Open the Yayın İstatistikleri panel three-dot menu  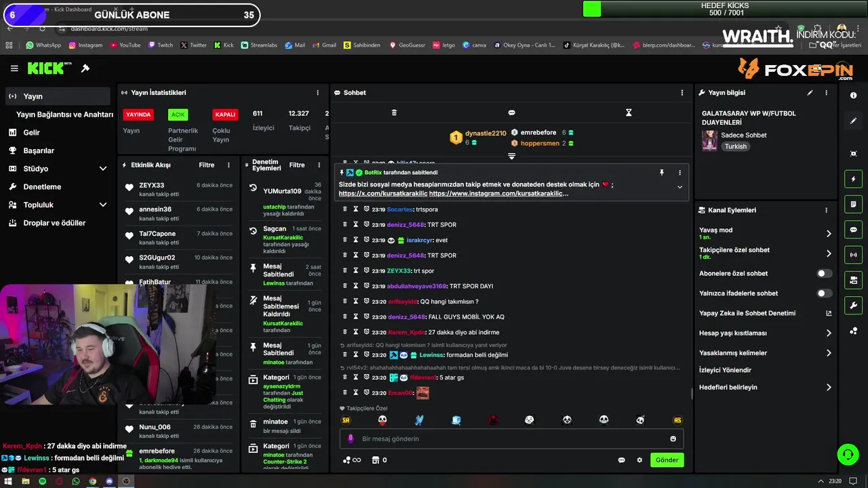click(x=317, y=93)
